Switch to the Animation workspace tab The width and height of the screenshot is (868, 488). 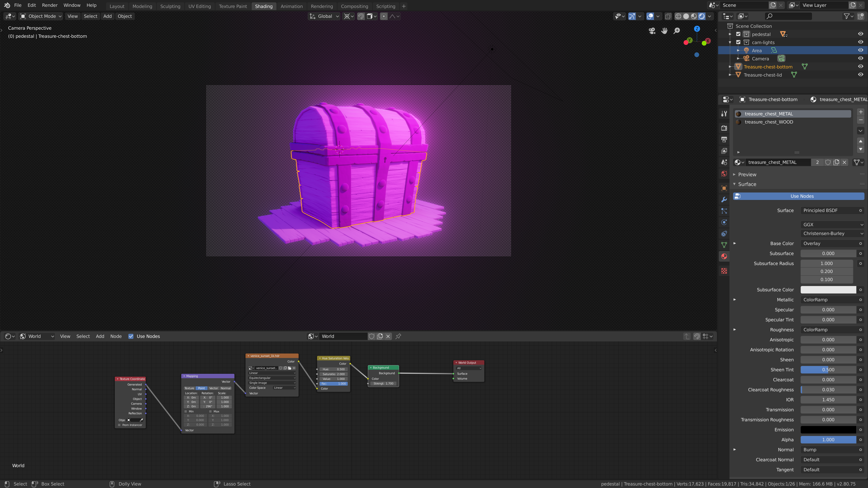coord(291,6)
